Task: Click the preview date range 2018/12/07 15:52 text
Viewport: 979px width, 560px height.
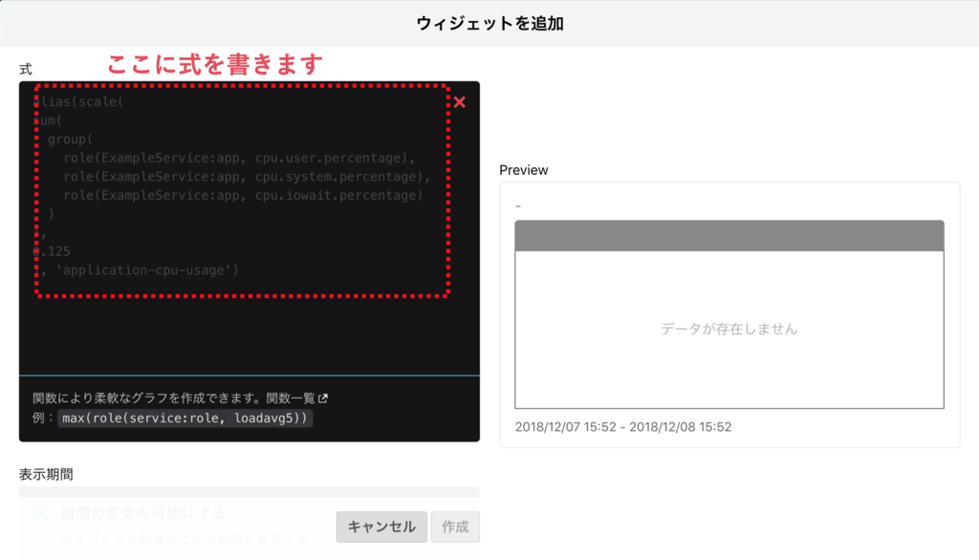Action: 623,427
